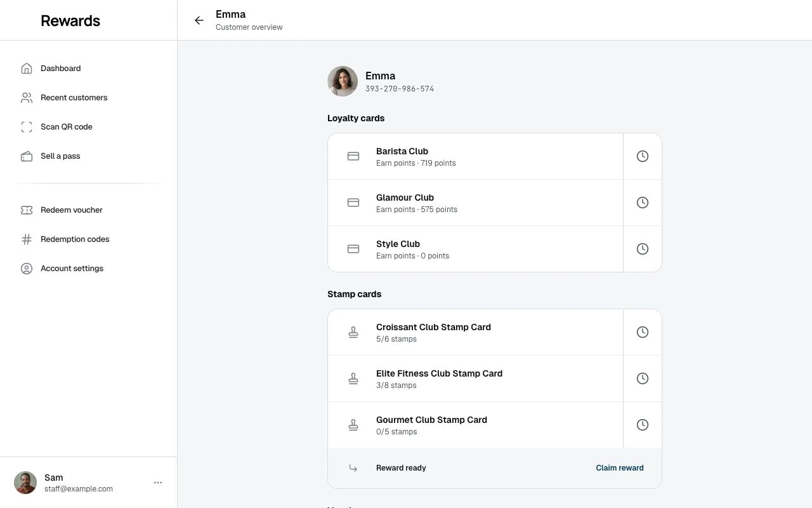
Task: Open history clock for Style Club
Action: 643,249
